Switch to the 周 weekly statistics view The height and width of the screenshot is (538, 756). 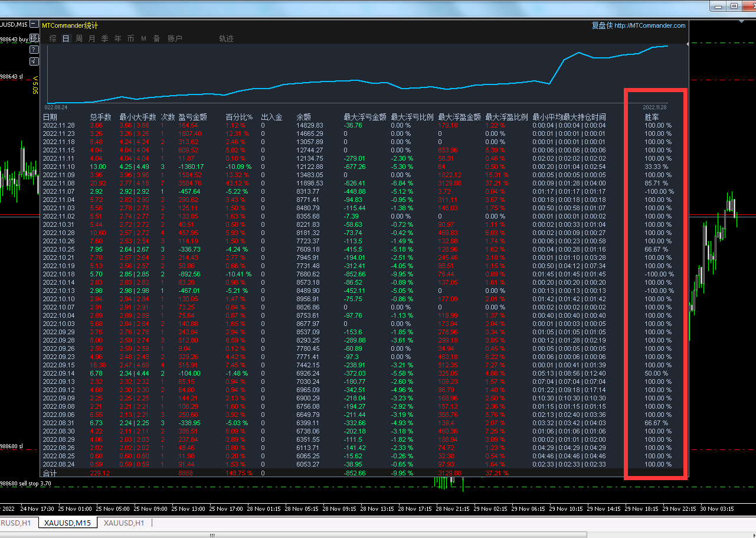(79, 38)
